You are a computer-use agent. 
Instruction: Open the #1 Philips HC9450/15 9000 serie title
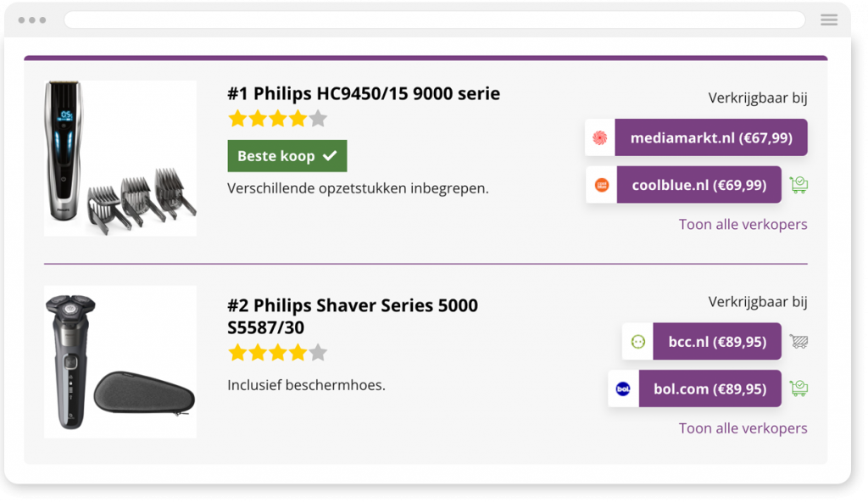point(364,93)
